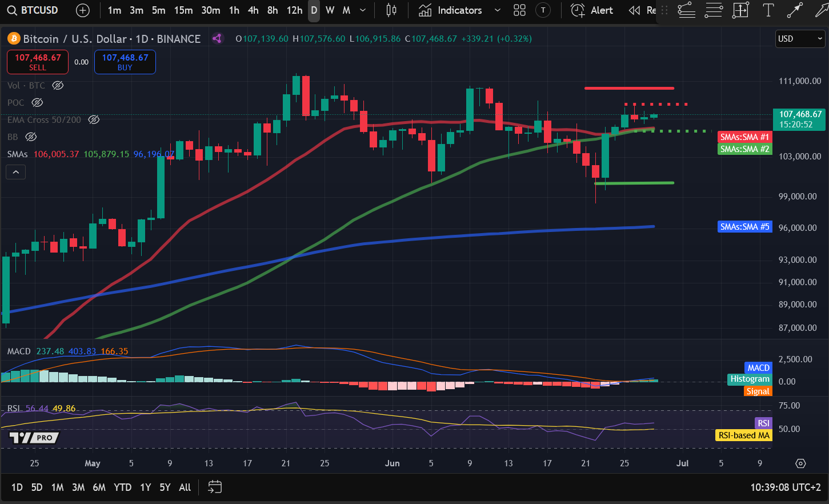Open the go-to-date calendar icon
829x504 pixels.
click(x=215, y=487)
